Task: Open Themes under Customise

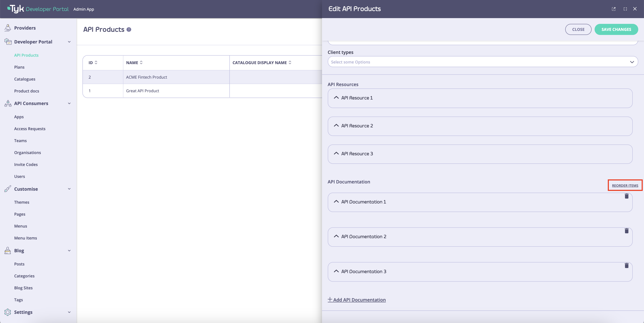Action: (x=22, y=202)
